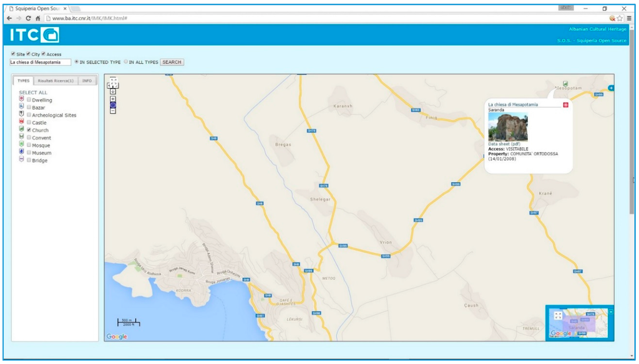This screenshot has height=364, width=639.
Task: Click the church marker at Mesopotam
Action: pyautogui.click(x=565, y=83)
